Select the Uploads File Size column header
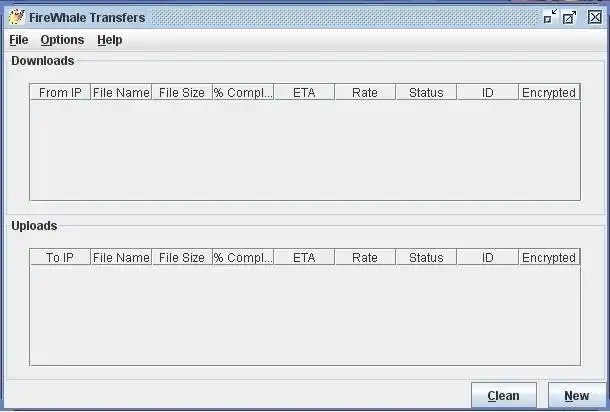This screenshot has width=610, height=412. pyautogui.click(x=182, y=258)
